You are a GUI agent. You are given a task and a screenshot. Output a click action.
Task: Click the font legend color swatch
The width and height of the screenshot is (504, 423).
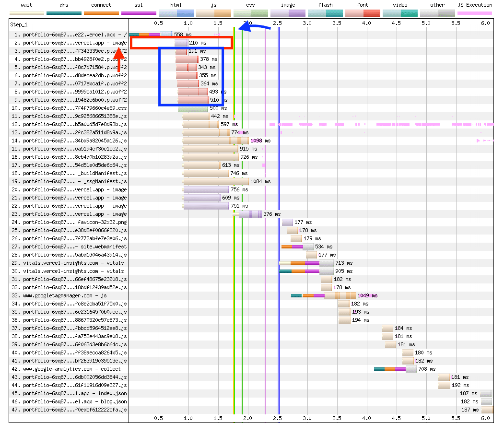tap(363, 13)
